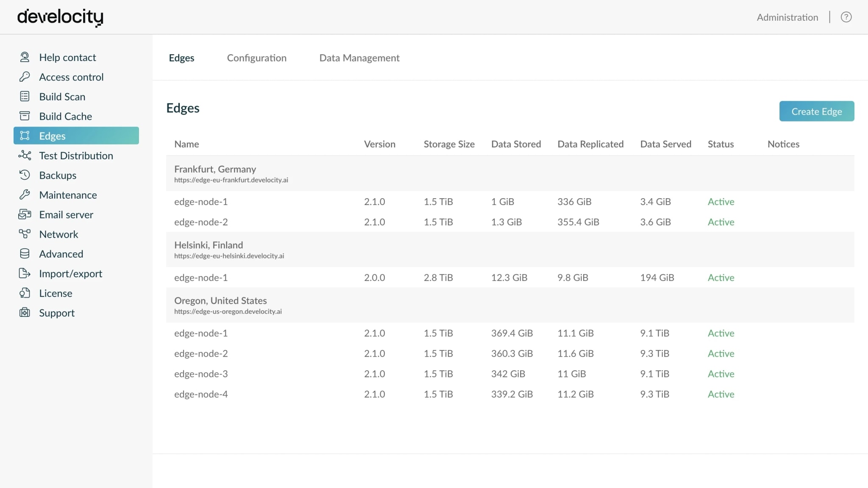Click the Data Stored column header
Viewport: 868px width, 488px height.
pos(516,144)
